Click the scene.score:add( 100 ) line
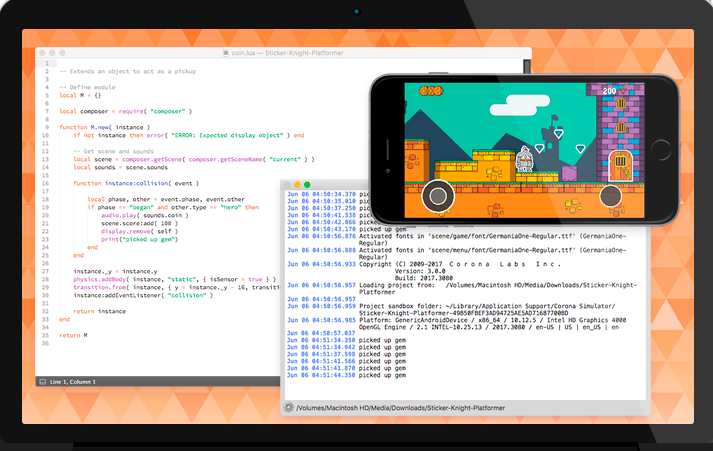The height and width of the screenshot is (451, 713). tap(140, 223)
